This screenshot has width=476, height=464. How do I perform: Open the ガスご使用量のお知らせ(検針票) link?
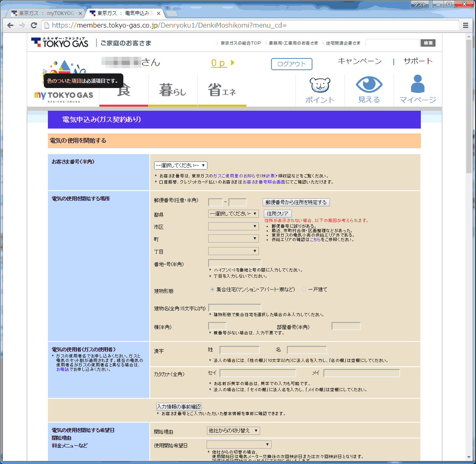(245, 176)
